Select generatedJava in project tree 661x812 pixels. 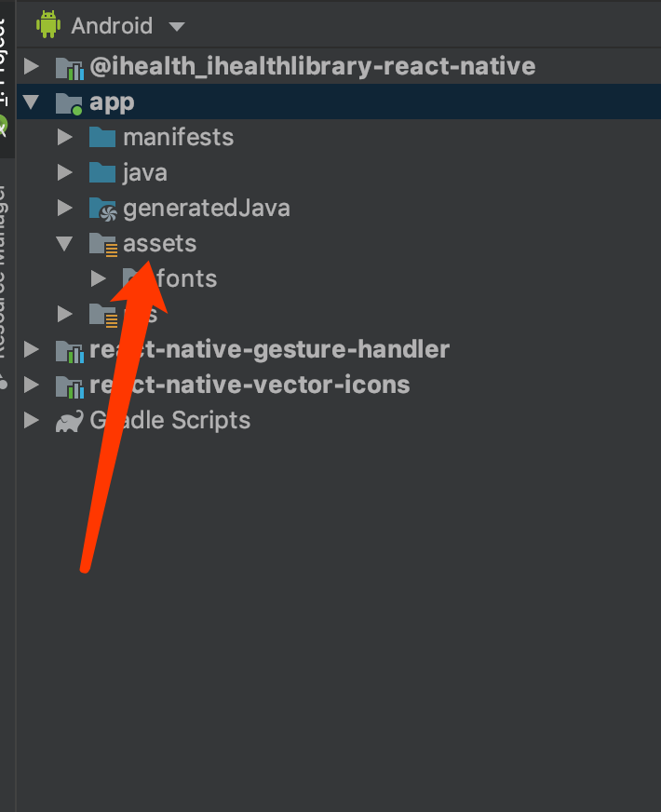(206, 209)
